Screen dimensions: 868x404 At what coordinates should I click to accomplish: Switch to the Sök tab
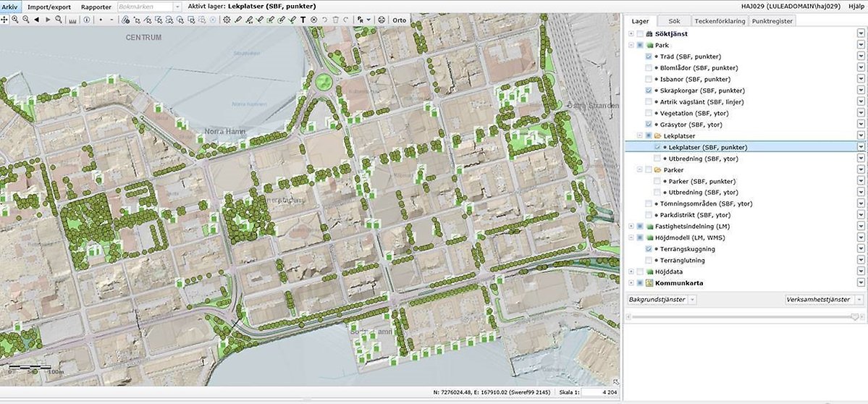pyautogui.click(x=674, y=21)
